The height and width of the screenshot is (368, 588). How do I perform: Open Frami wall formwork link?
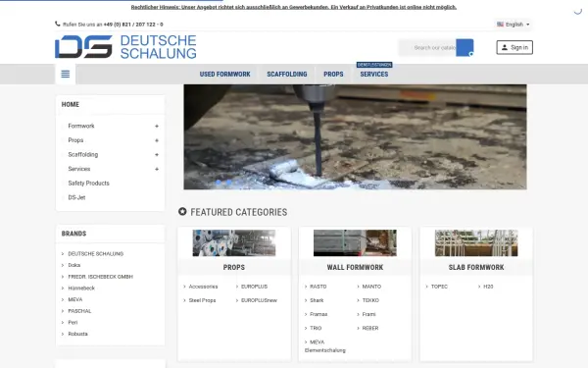point(368,314)
